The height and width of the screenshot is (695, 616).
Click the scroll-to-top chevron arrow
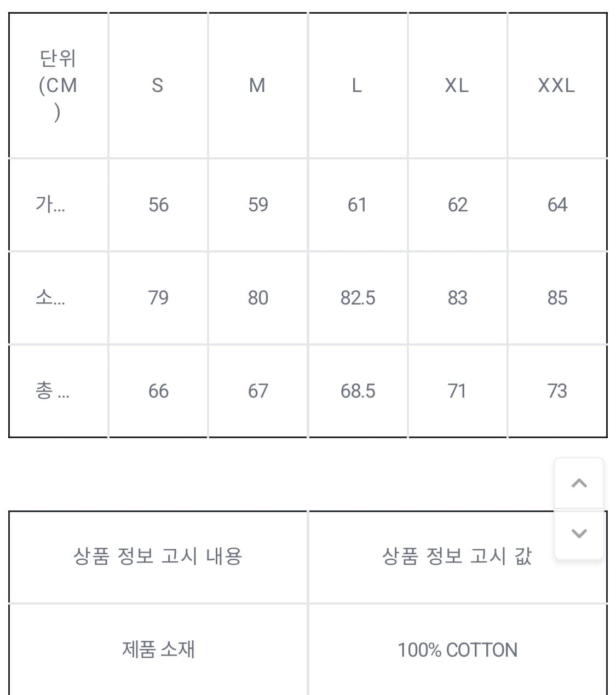pos(579,483)
